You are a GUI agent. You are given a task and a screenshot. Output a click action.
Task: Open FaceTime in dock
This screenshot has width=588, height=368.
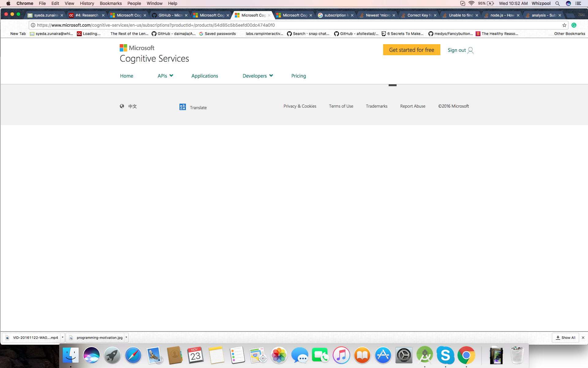coord(320,355)
